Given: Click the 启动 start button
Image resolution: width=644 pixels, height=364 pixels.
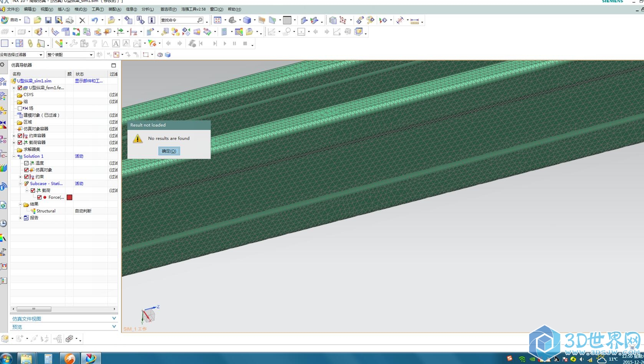Looking at the screenshot, I should [10, 20].
